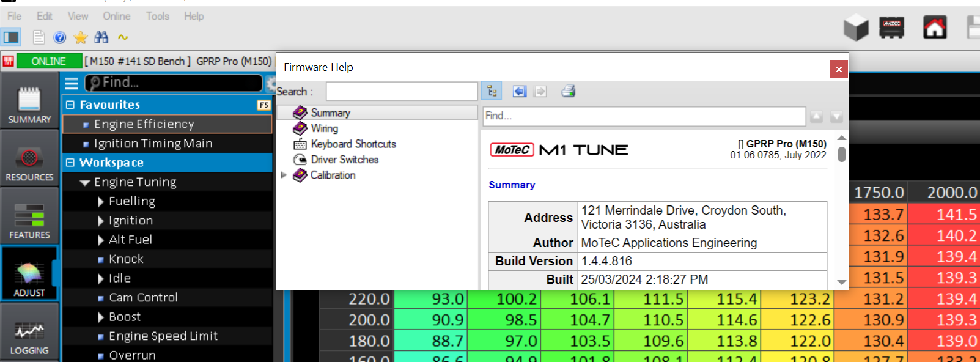Click the binoculars icon in main toolbar
Screen dimensions: 980x362
pyautogui.click(x=101, y=37)
